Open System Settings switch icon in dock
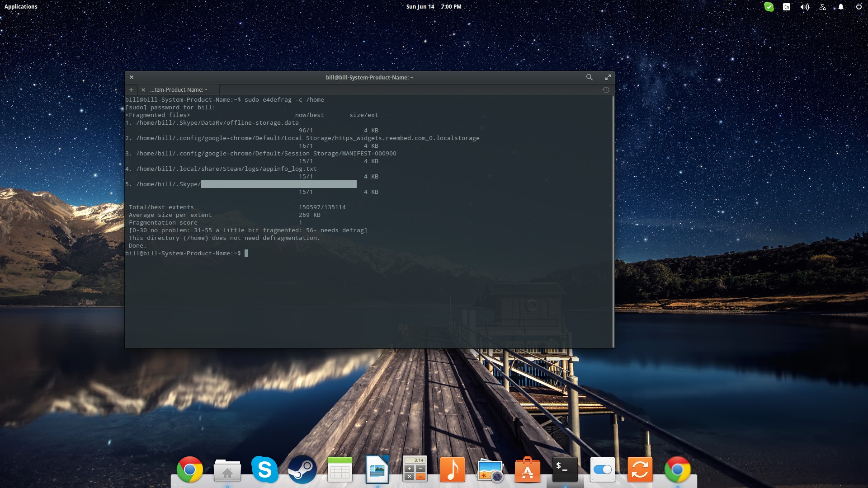Viewport: 868px width, 488px height. pyautogui.click(x=603, y=470)
